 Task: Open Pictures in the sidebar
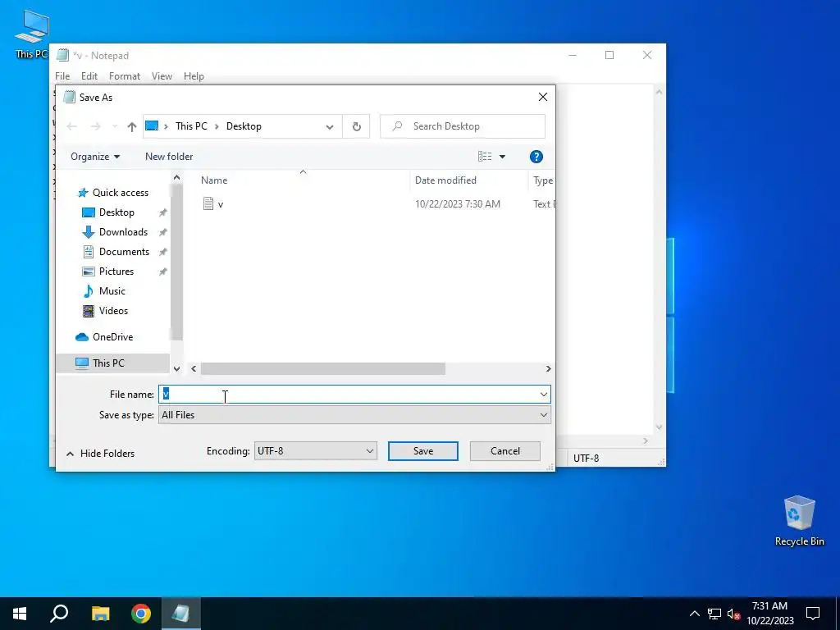pos(116,271)
